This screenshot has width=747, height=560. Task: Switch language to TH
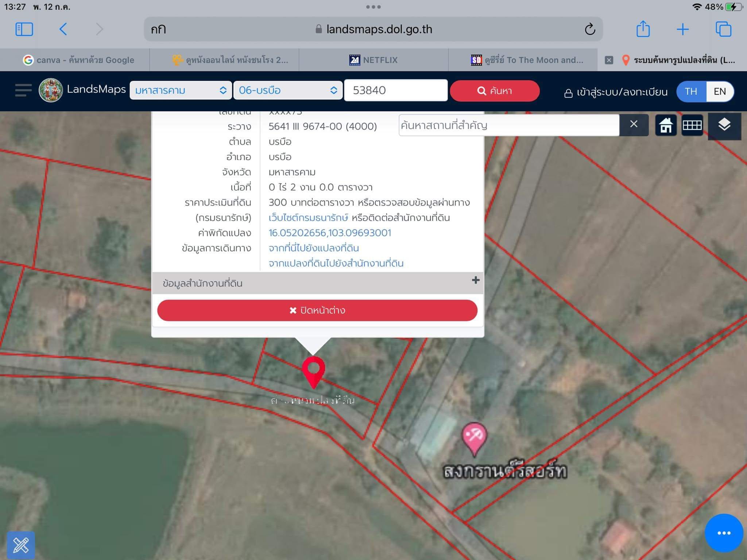coord(691,92)
